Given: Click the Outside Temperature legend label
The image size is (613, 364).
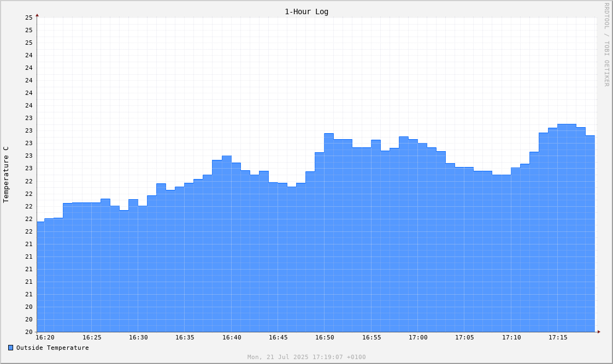Looking at the screenshot, I should click(x=52, y=348).
